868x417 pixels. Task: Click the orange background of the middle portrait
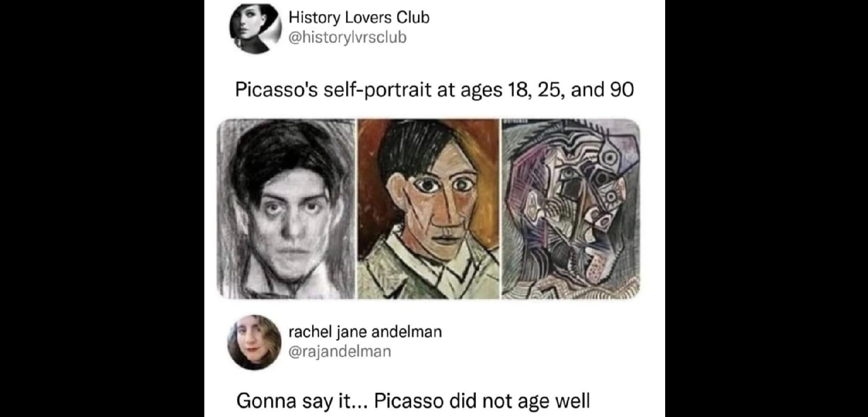483,146
